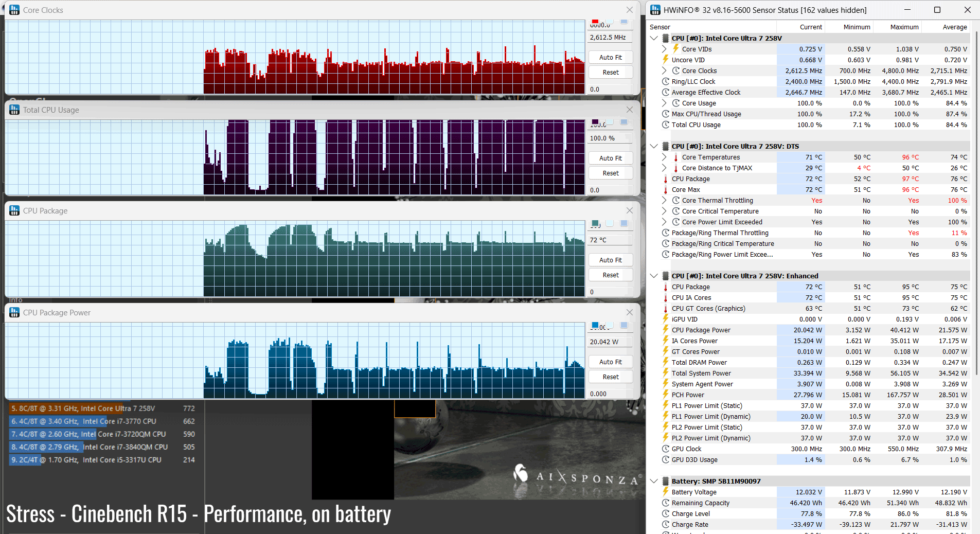Screen dimensions: 980x534
Task: Select the lightning icon beside CPU Package Power row
Action: (x=666, y=330)
